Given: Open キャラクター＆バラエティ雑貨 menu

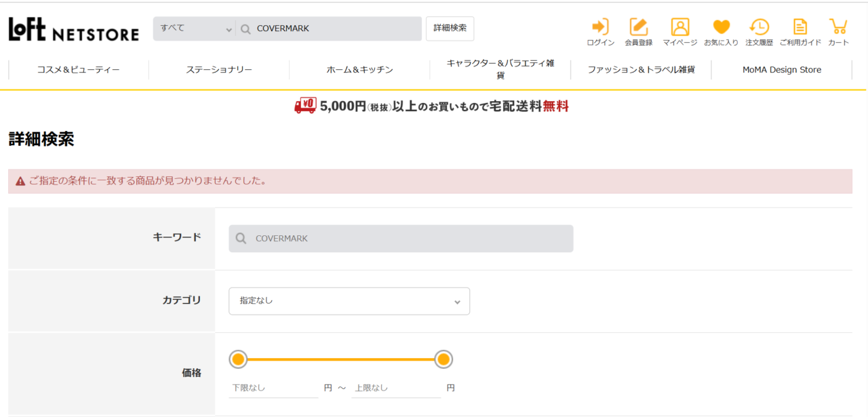Looking at the screenshot, I should click(x=500, y=70).
